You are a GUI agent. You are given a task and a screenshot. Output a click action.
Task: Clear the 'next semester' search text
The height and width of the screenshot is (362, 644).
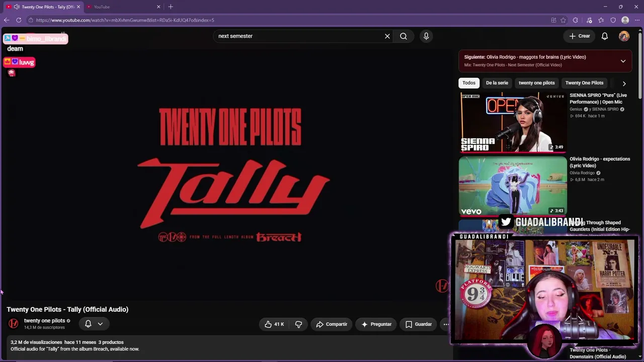pos(387,36)
